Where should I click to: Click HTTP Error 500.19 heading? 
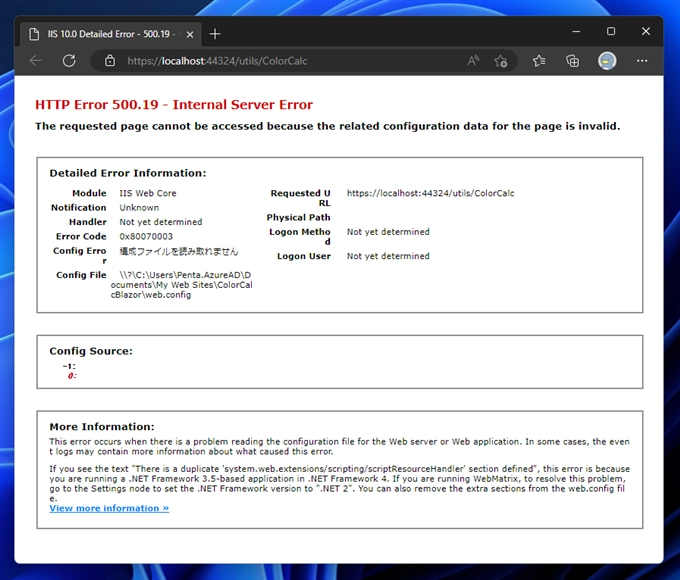point(174,105)
